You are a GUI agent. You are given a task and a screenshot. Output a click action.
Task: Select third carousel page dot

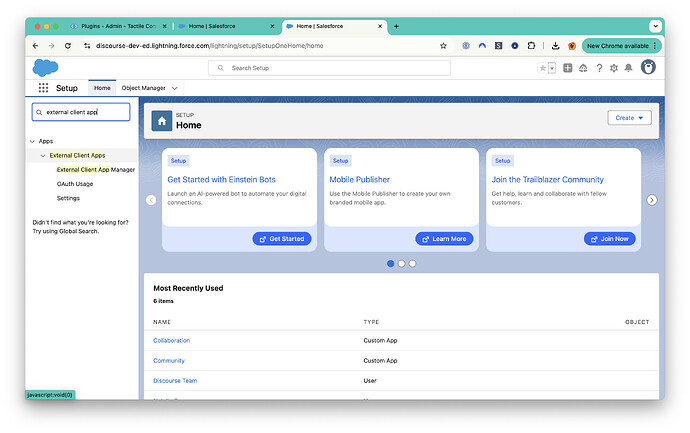click(412, 264)
